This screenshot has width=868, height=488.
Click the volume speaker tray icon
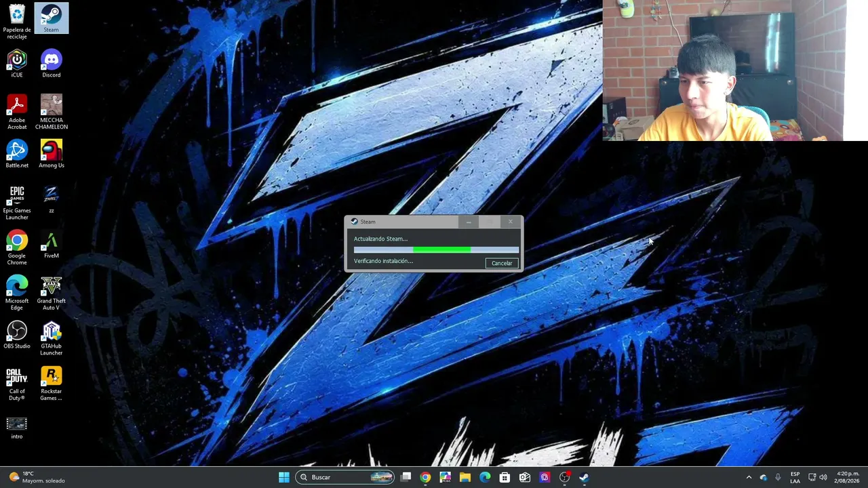(x=823, y=477)
